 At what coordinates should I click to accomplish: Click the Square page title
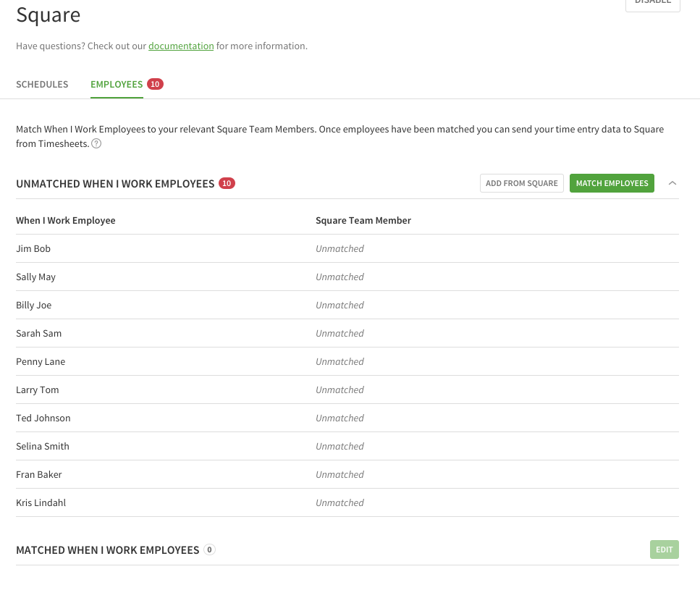[x=48, y=14]
